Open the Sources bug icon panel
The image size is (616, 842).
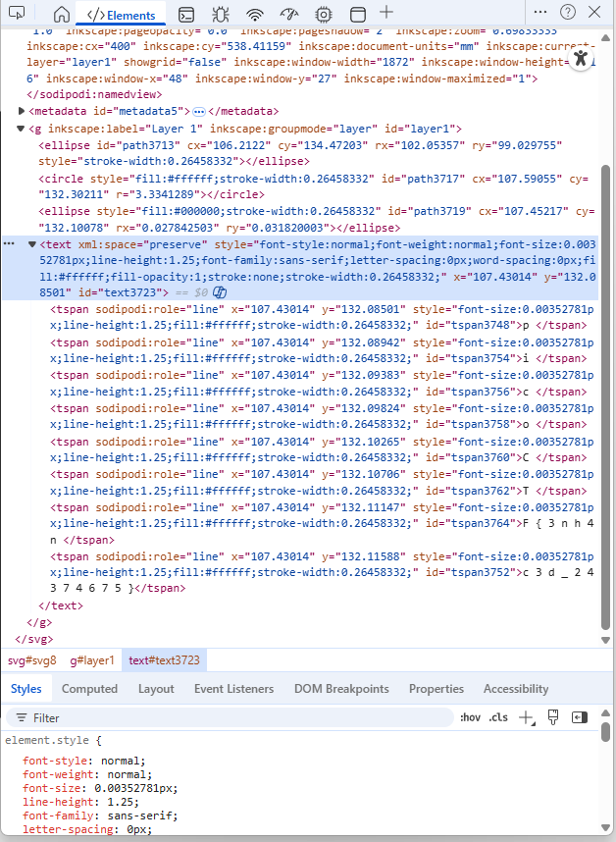coord(220,14)
